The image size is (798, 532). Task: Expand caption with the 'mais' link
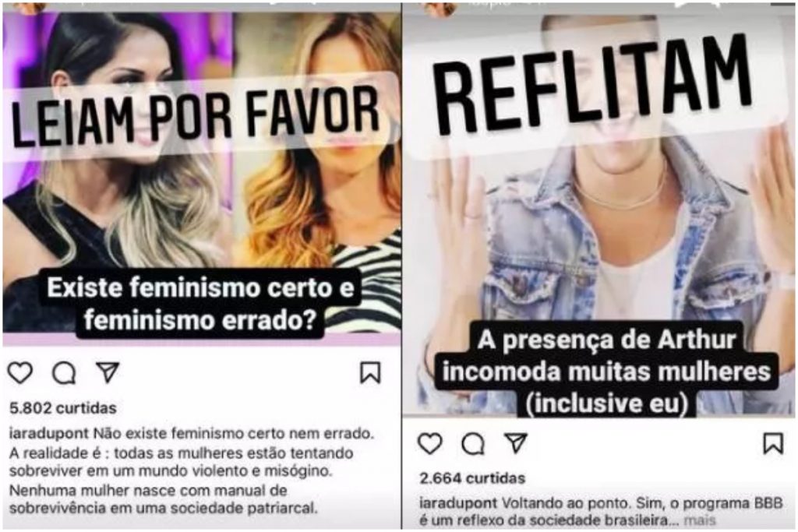coord(700,520)
